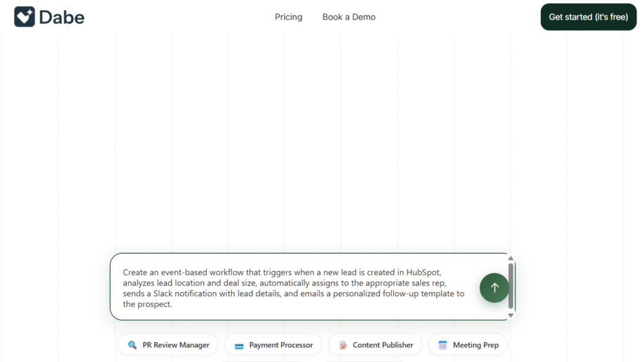The image size is (644, 362).
Task: Click the prompt scrollbar's up arrow
Action: [510, 258]
